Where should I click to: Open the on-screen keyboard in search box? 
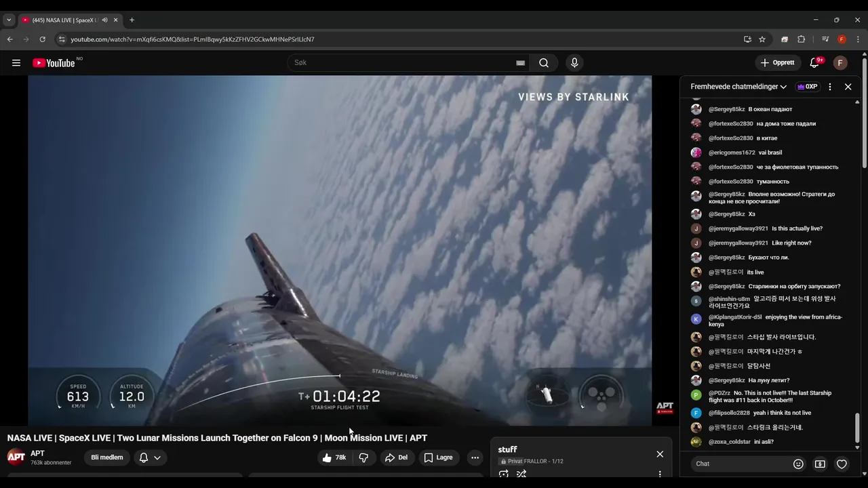click(x=520, y=63)
